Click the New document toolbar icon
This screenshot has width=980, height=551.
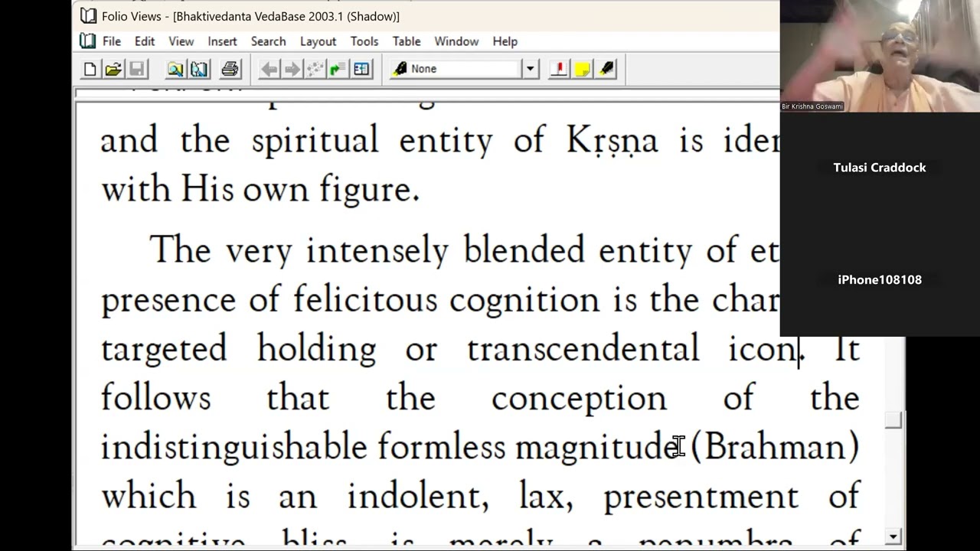click(90, 69)
